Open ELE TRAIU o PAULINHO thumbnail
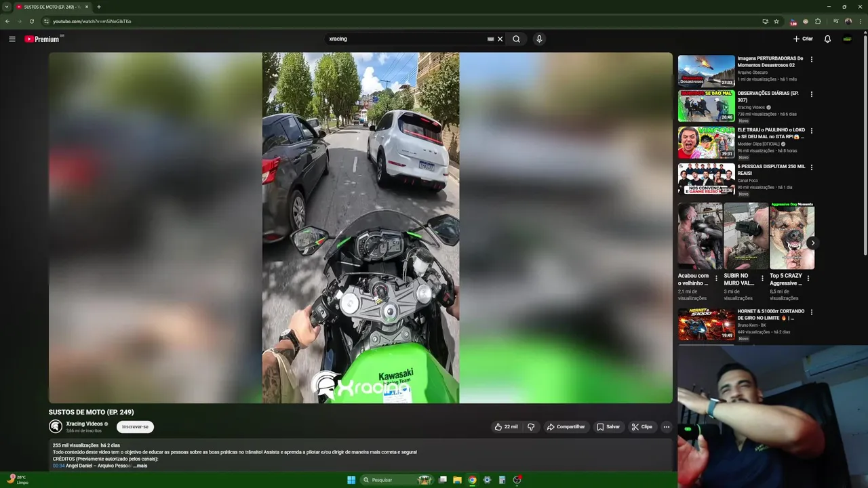The width and height of the screenshot is (868, 488). click(x=706, y=142)
